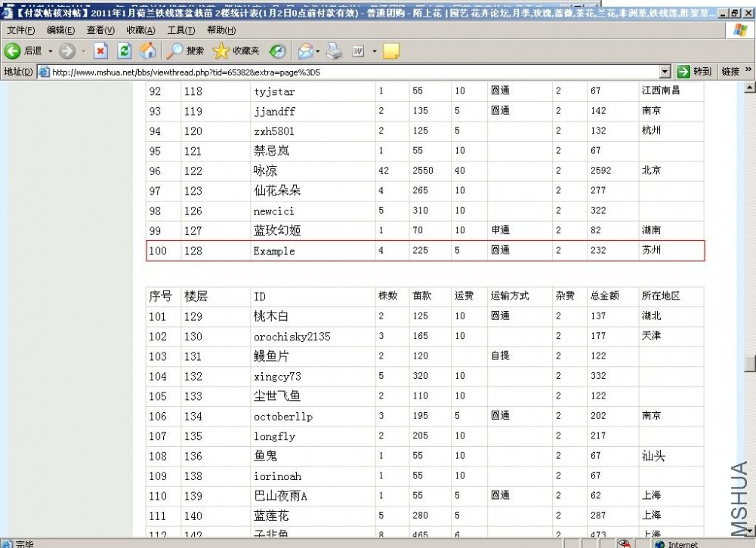Viewport: 756px width, 548px height.
Task: Expand the Back button history dropdown arrow
Action: pyautogui.click(x=51, y=51)
